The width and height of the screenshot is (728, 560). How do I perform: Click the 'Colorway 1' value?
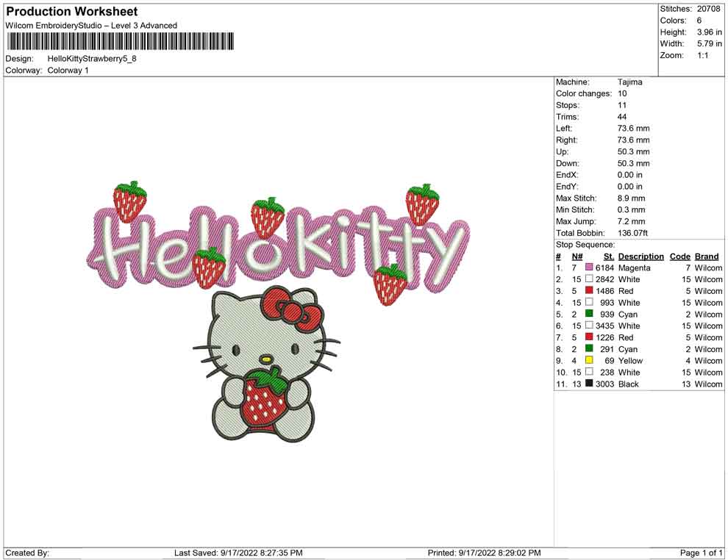(x=68, y=71)
